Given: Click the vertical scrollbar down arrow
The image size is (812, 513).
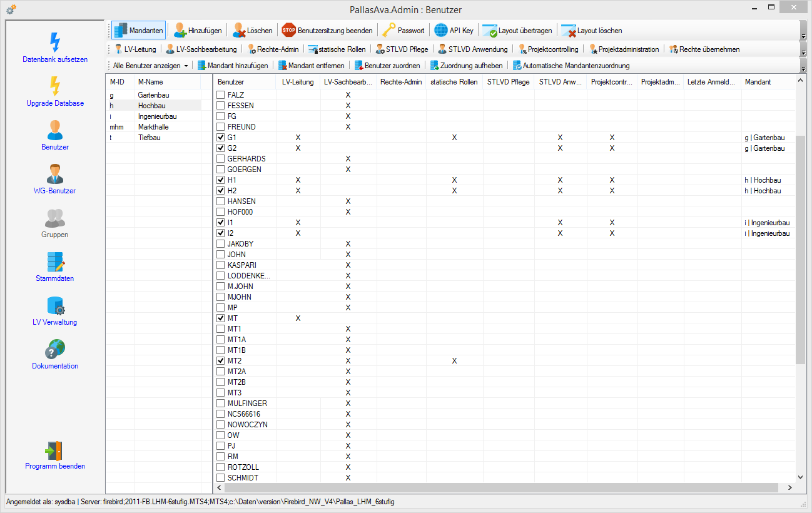Looking at the screenshot, I should 800,477.
